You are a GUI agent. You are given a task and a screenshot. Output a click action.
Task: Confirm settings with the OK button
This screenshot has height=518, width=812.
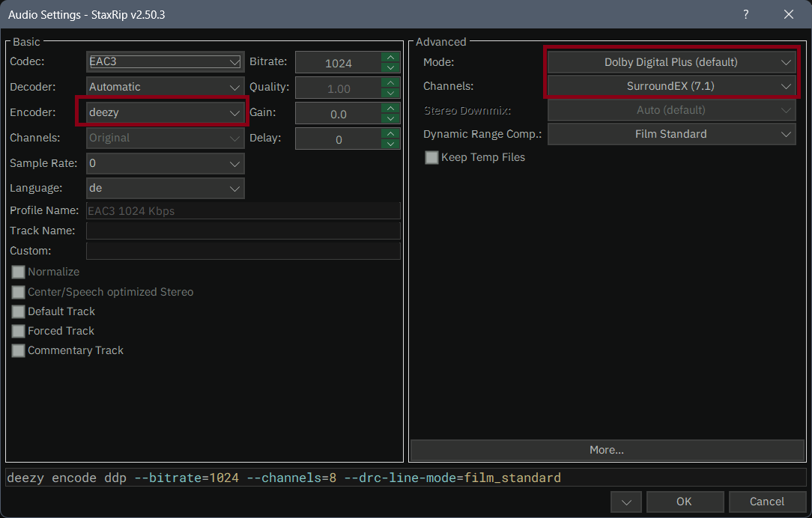[684, 502]
